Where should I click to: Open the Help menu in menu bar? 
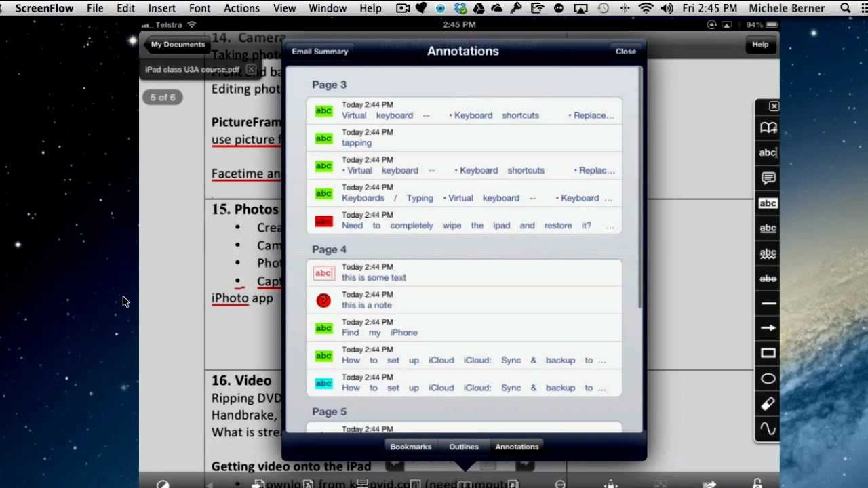(370, 8)
